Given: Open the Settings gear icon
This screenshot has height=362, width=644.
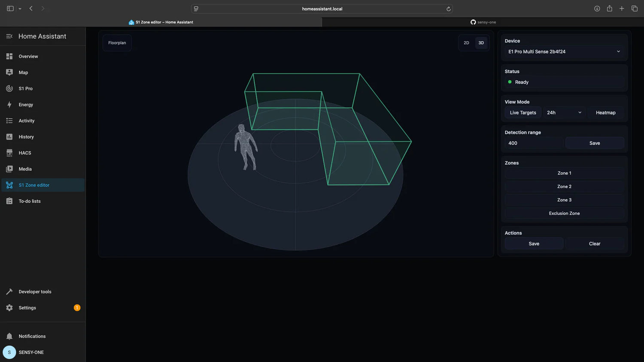Looking at the screenshot, I should [9, 308].
